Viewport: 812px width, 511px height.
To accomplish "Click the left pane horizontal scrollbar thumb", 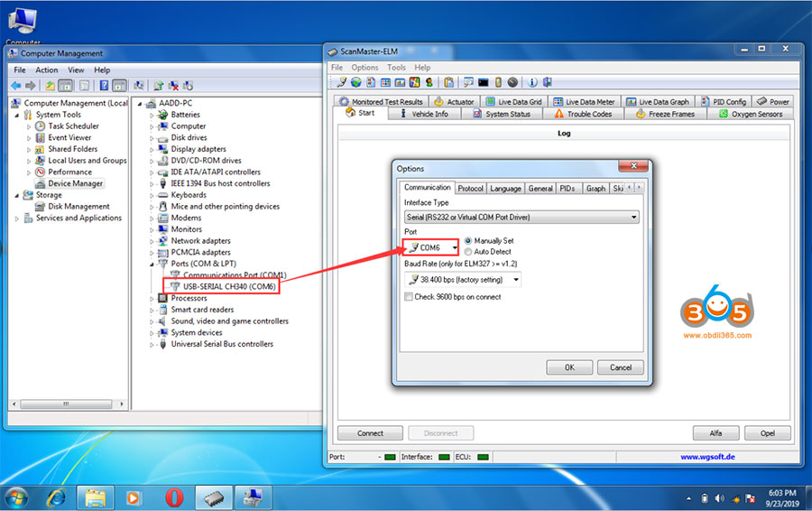I will pos(66,404).
